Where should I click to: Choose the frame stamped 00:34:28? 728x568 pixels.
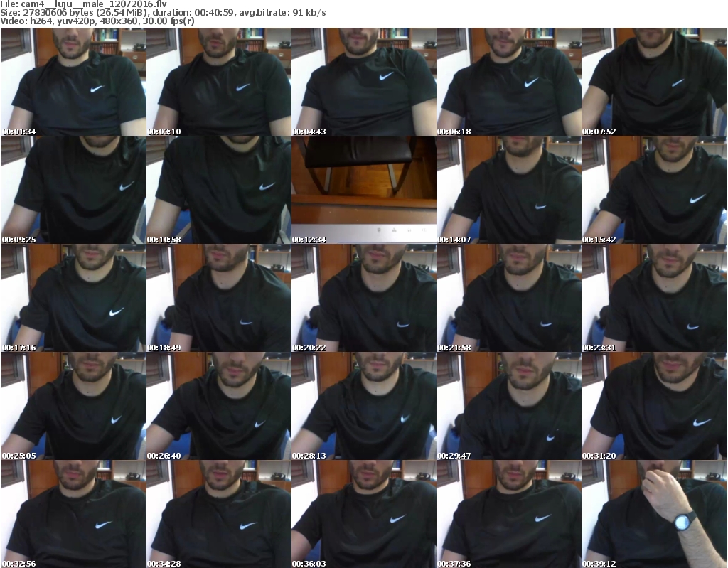coord(219,514)
